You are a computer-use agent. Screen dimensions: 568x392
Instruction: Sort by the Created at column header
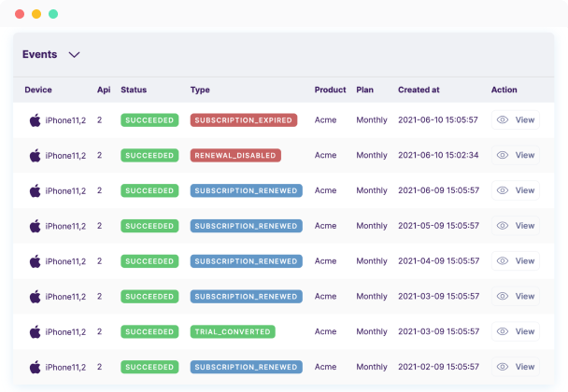[x=419, y=90]
